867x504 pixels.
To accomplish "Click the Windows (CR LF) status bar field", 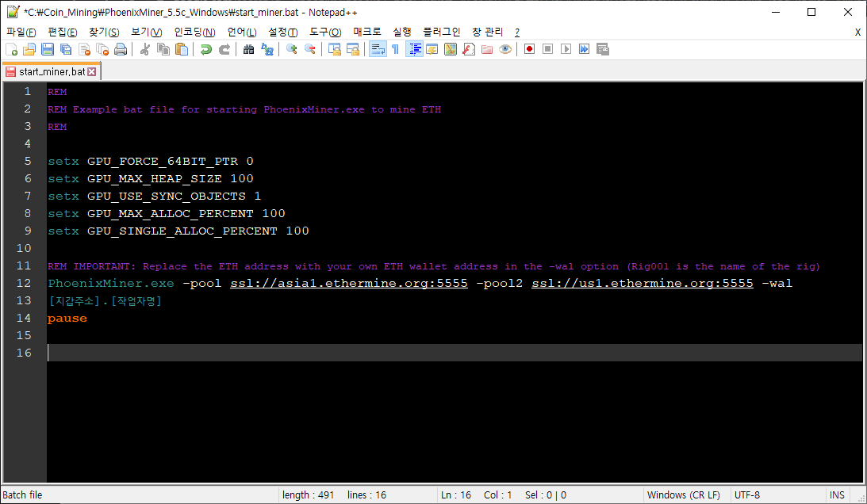I will 685,494.
